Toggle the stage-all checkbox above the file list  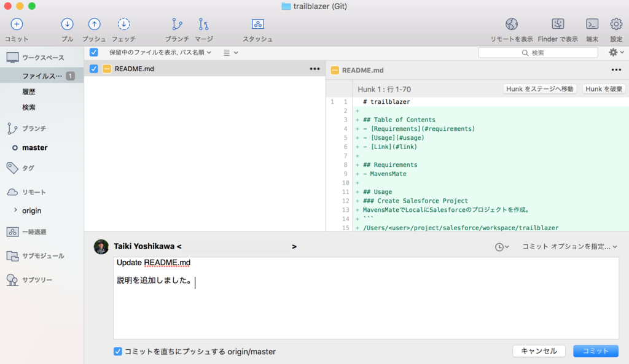(x=94, y=53)
